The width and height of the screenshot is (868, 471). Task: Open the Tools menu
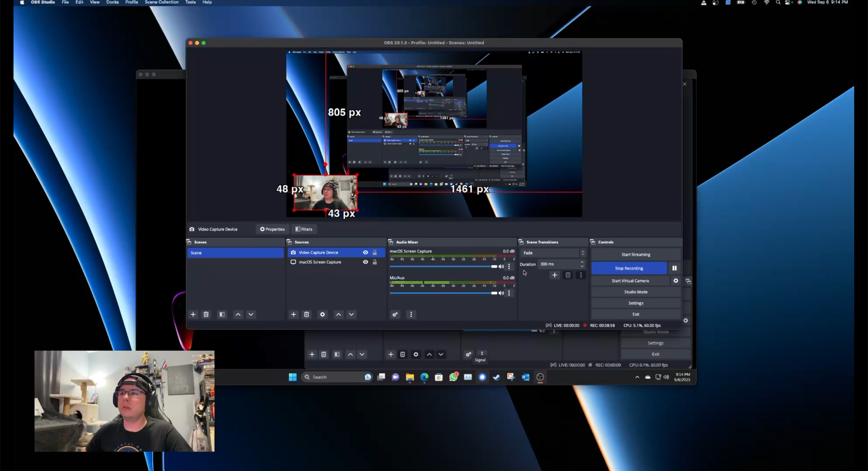tap(190, 2)
